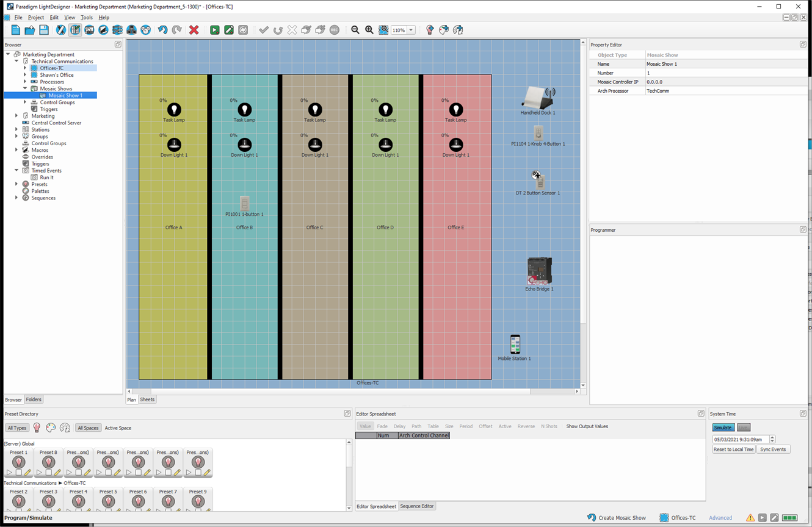Image resolution: width=812 pixels, height=527 pixels.
Task: Expand the Presets tree item
Action: [16, 184]
